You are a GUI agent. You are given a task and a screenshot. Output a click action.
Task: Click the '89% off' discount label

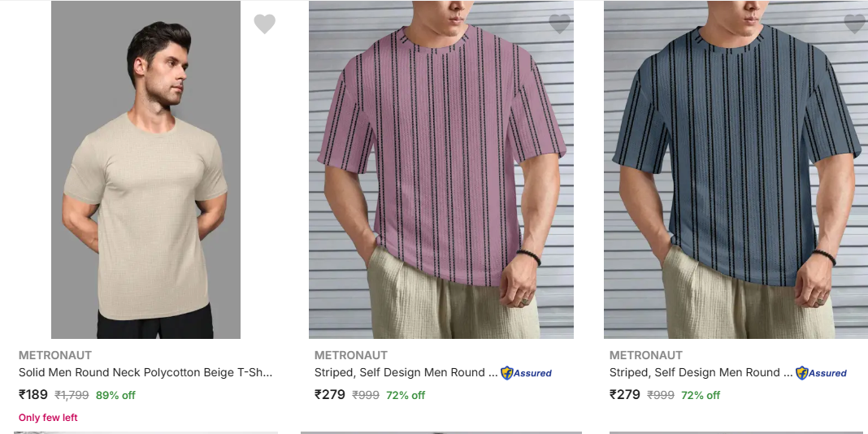[x=115, y=396]
